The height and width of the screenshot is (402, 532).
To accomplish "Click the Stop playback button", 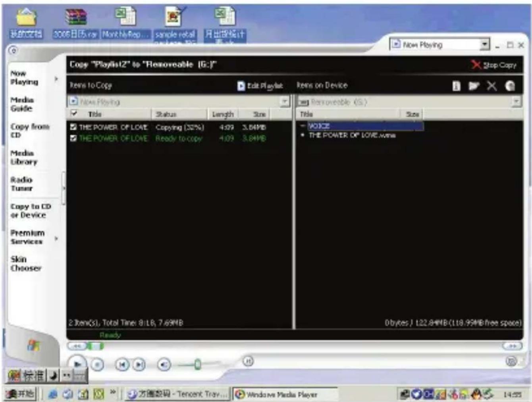I will coord(98,364).
